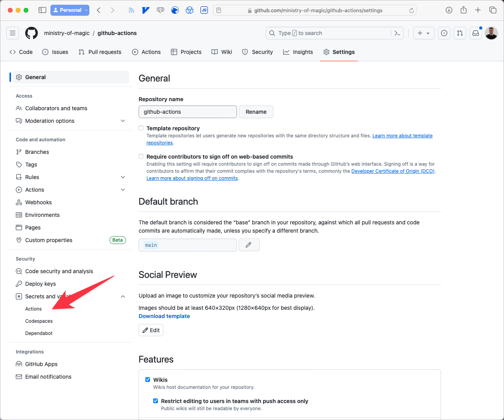Viewport: 504px width, 420px height.
Task: Show Safari tab overview icon
Action: click(493, 10)
